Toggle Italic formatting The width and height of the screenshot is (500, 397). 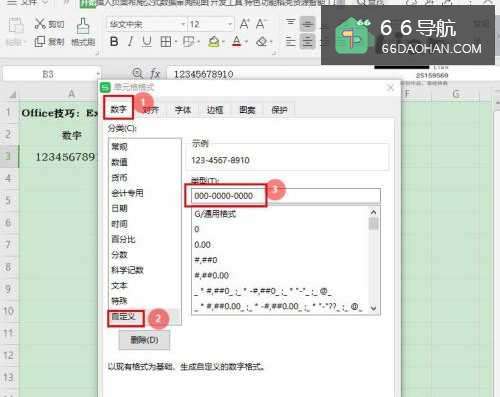pos(130,42)
